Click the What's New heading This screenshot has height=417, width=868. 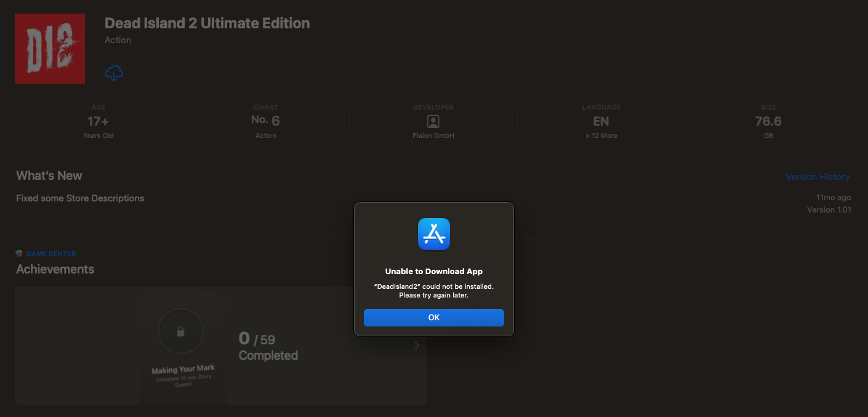(x=49, y=176)
